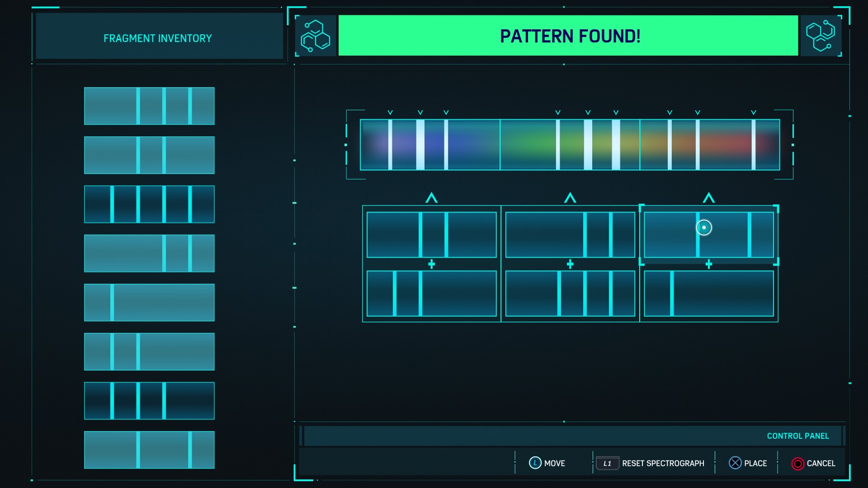Click the plus icon in the middle slot pair

click(x=570, y=264)
